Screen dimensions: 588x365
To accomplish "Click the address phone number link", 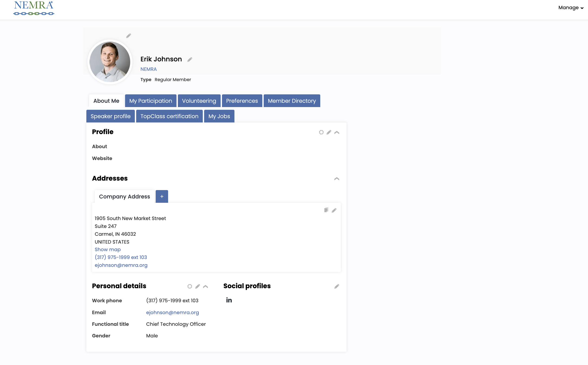I will point(121,257).
